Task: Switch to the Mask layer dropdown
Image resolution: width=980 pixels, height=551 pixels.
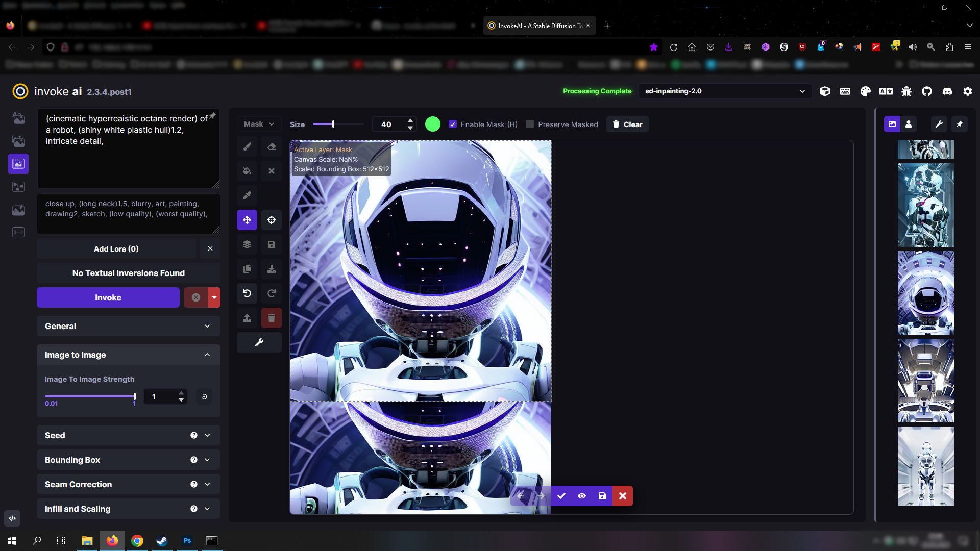Action: point(258,123)
